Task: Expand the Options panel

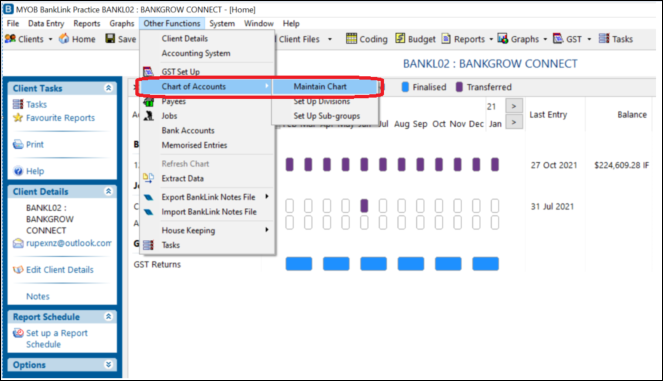Action: pyautogui.click(x=108, y=364)
